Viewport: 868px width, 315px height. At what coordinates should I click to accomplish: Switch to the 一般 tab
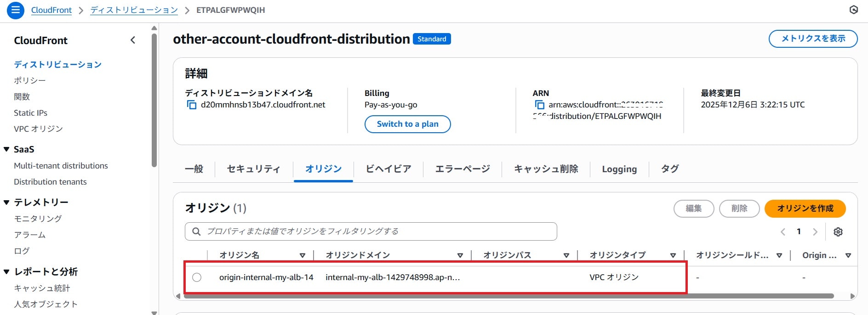[194, 169]
